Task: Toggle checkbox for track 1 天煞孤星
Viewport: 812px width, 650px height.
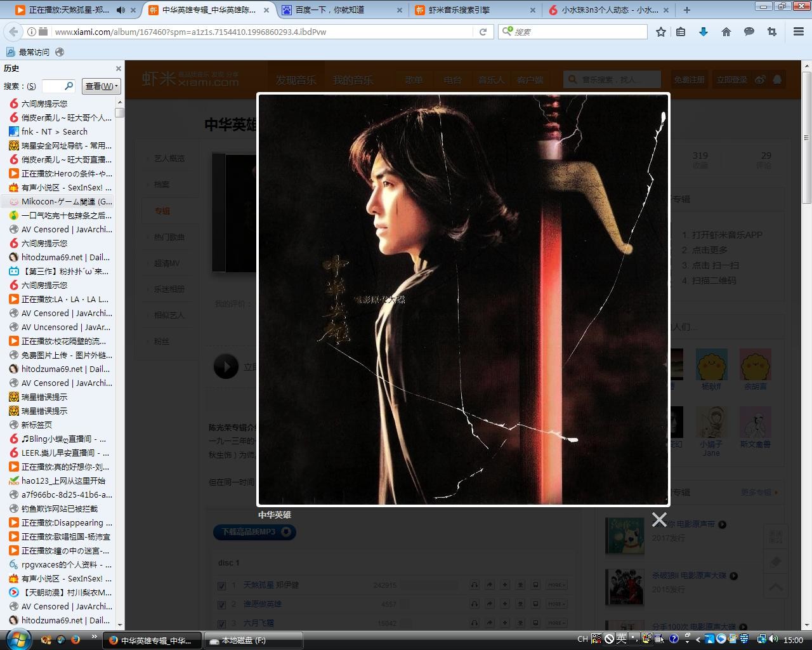Action: (x=221, y=585)
